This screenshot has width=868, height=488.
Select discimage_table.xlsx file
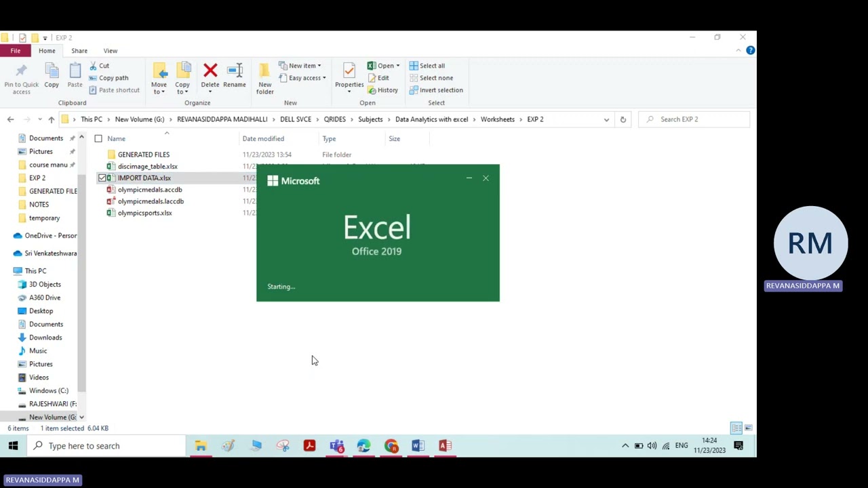(147, 166)
